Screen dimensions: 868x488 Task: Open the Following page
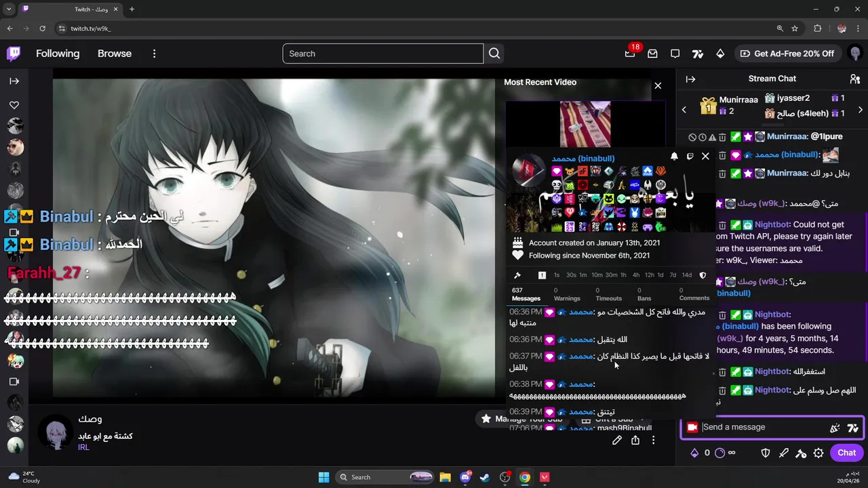(x=58, y=54)
